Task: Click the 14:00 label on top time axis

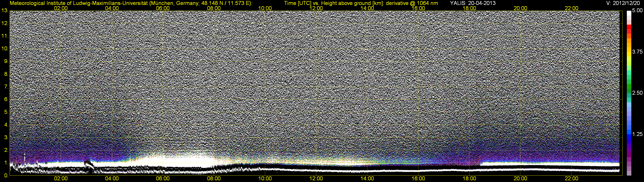Action: click(x=367, y=8)
